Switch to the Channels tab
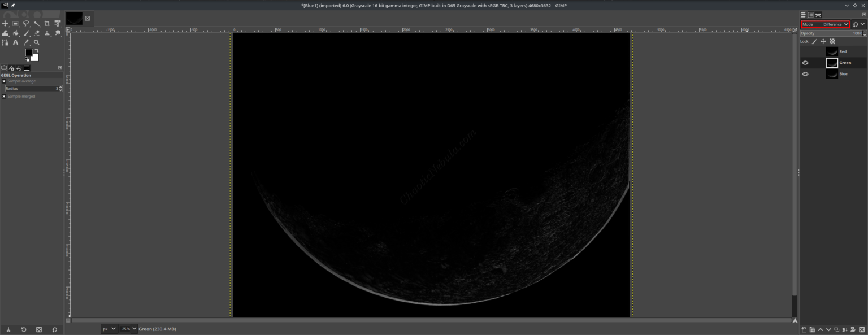Viewport: 868px width, 335px height. tap(811, 15)
